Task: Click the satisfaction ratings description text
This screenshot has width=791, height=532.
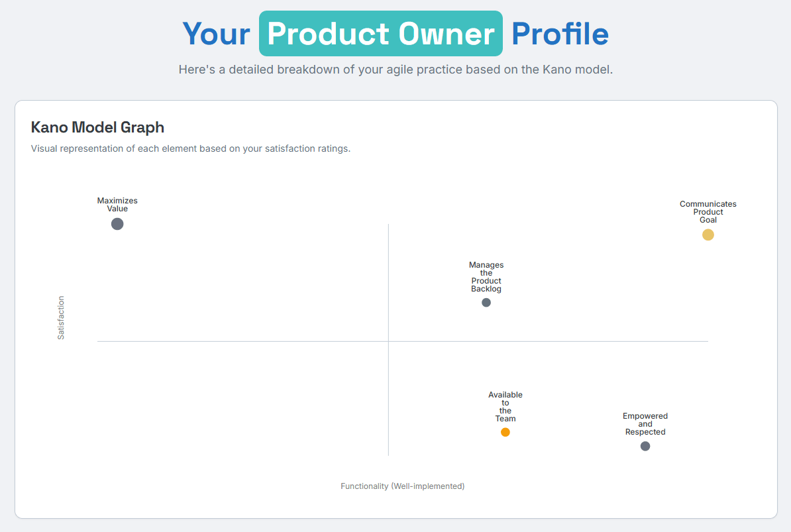Action: pyautogui.click(x=191, y=148)
